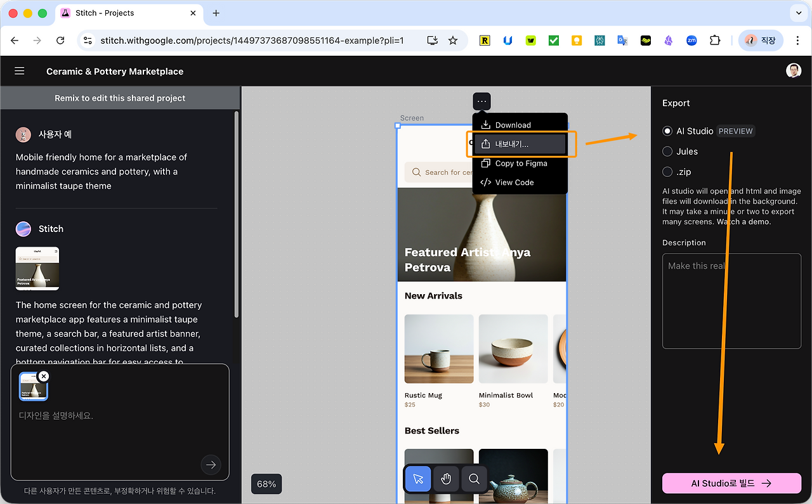
Task: Go forward in browser history
Action: [37, 41]
